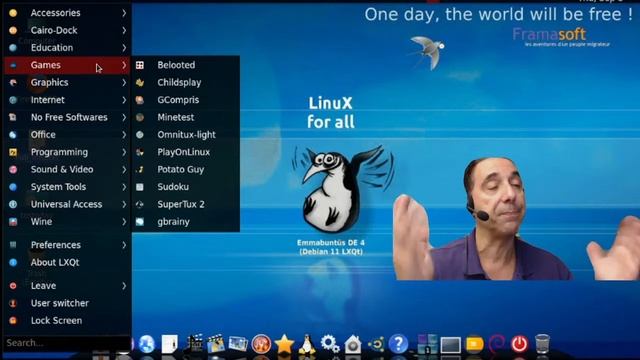Click the show desktop screen dock icon

[451, 344]
